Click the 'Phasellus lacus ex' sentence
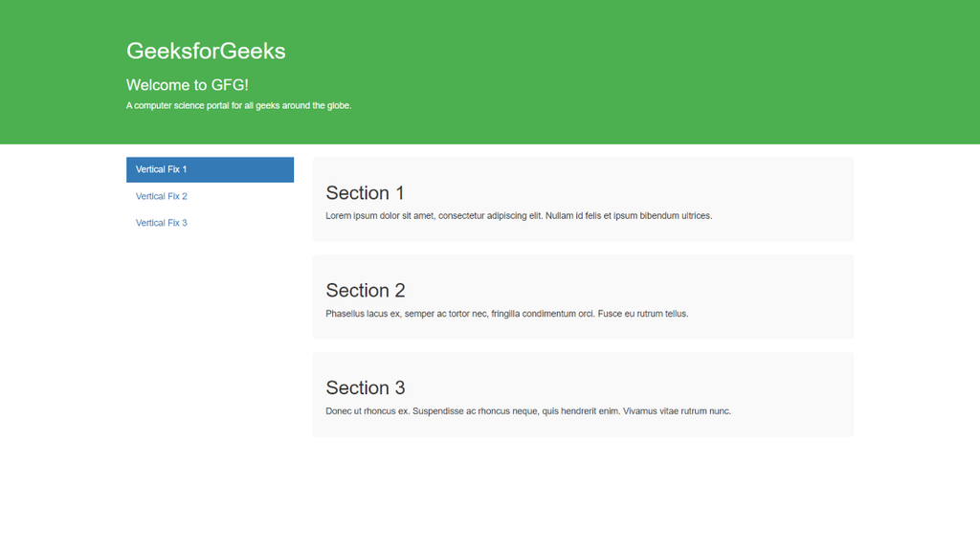Screen dimensions: 980x551 pyautogui.click(x=459, y=314)
